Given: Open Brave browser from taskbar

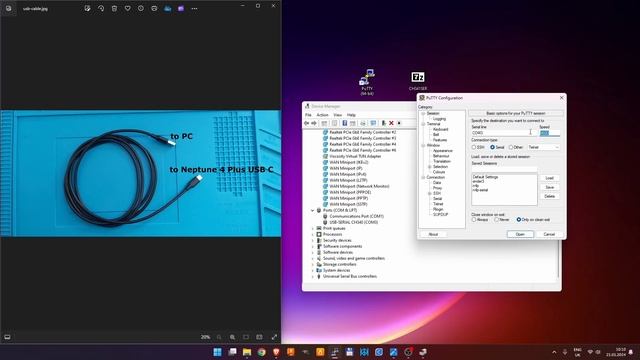Looking at the screenshot, I should tap(276, 352).
